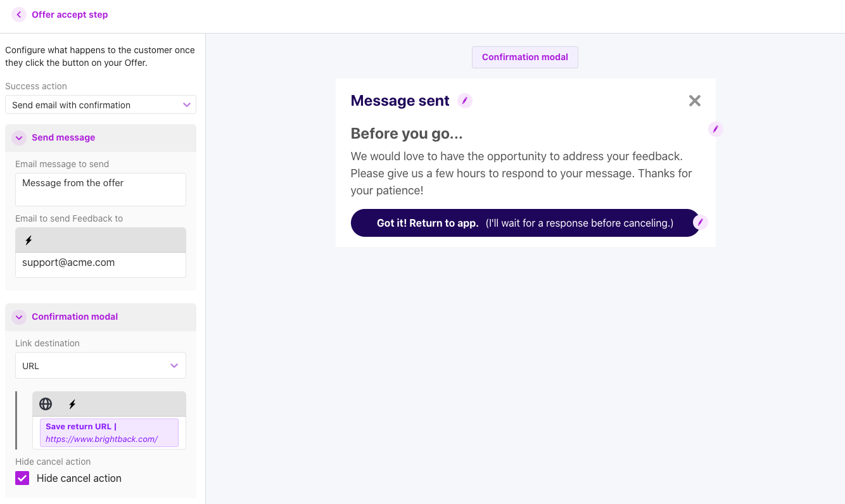The height and width of the screenshot is (504, 845).
Task: Click the pencil icon on Return to app button
Action: tap(700, 222)
